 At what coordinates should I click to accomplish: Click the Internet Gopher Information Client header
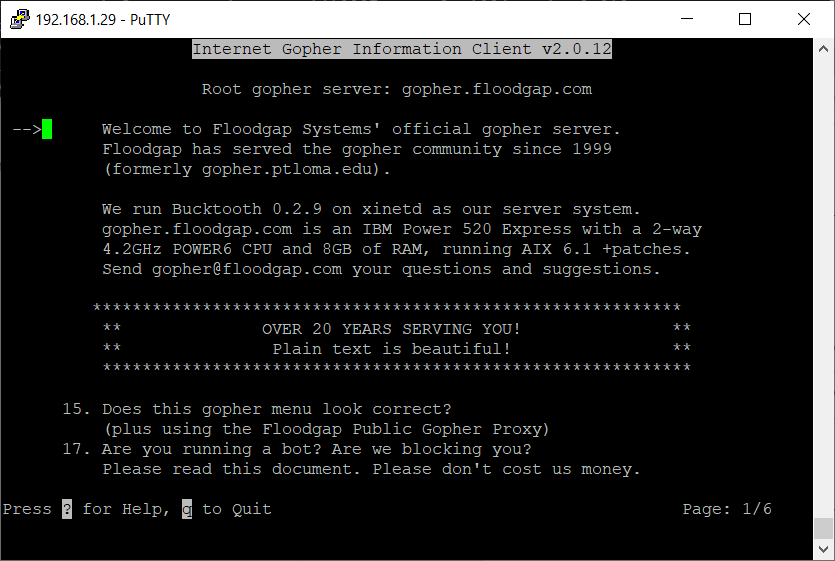402,49
